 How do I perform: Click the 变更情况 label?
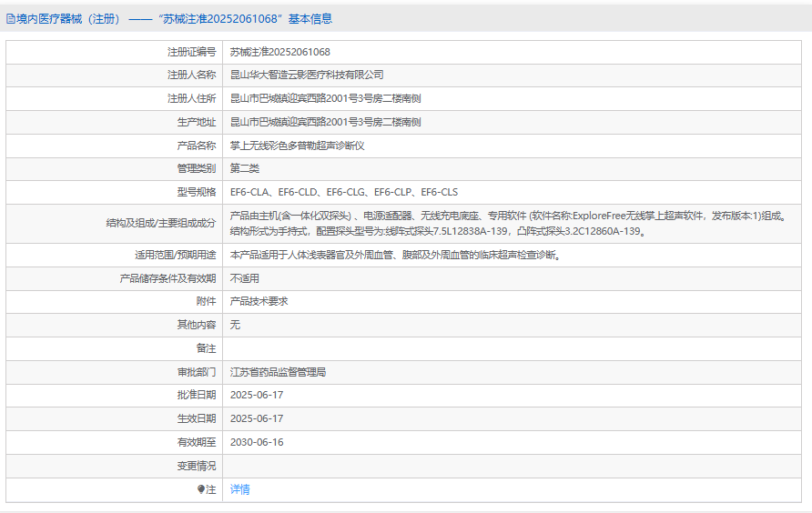coord(197,466)
